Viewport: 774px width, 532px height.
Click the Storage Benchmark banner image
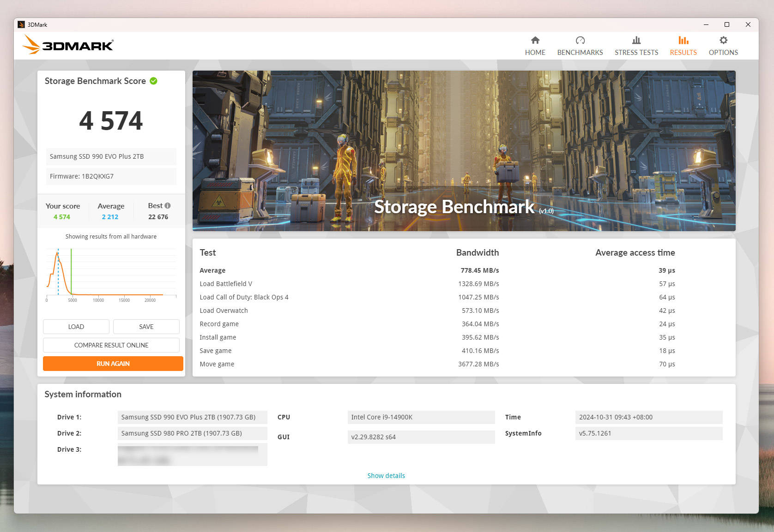point(464,150)
